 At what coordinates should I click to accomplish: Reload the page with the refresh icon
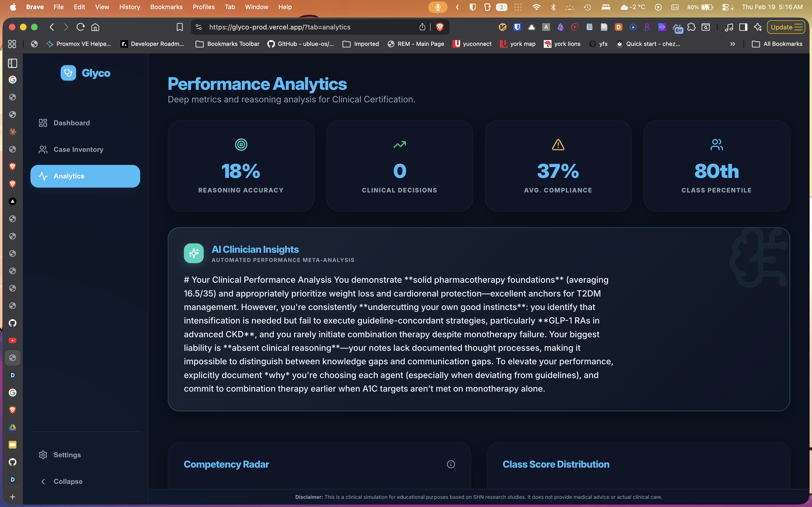80,27
